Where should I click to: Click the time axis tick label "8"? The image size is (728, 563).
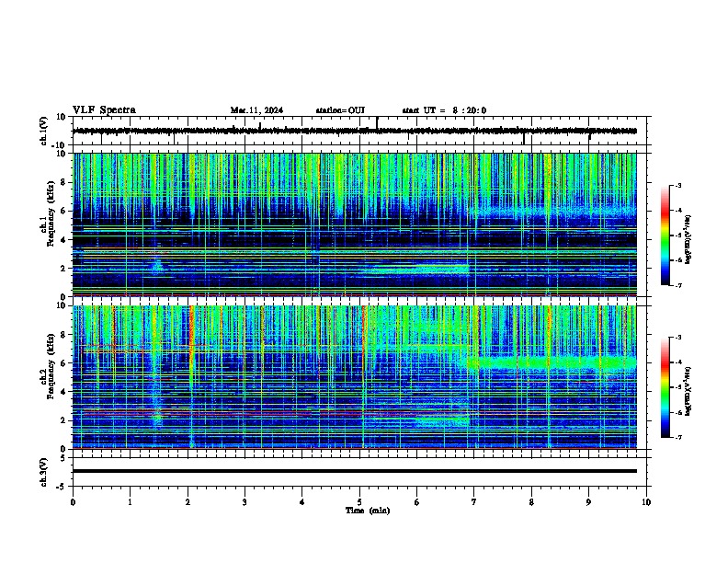tap(531, 502)
